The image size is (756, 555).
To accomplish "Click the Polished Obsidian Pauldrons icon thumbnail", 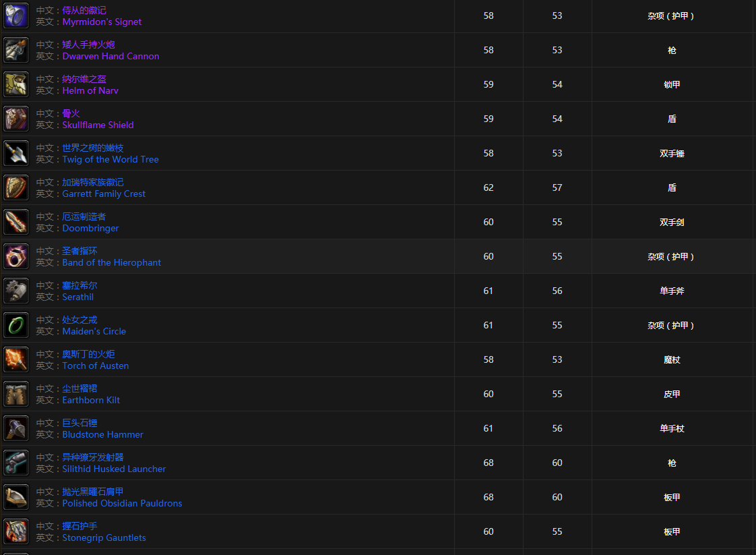I will coord(16,497).
